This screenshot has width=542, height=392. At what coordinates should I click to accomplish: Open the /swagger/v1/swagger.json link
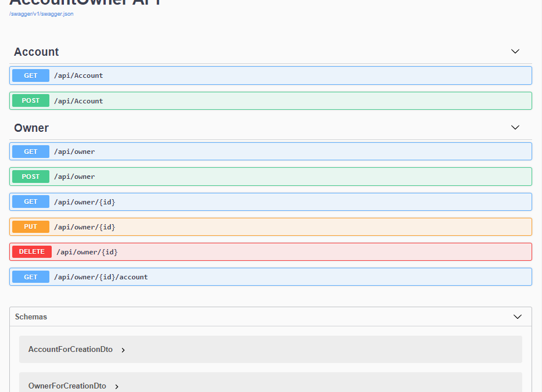(x=41, y=14)
